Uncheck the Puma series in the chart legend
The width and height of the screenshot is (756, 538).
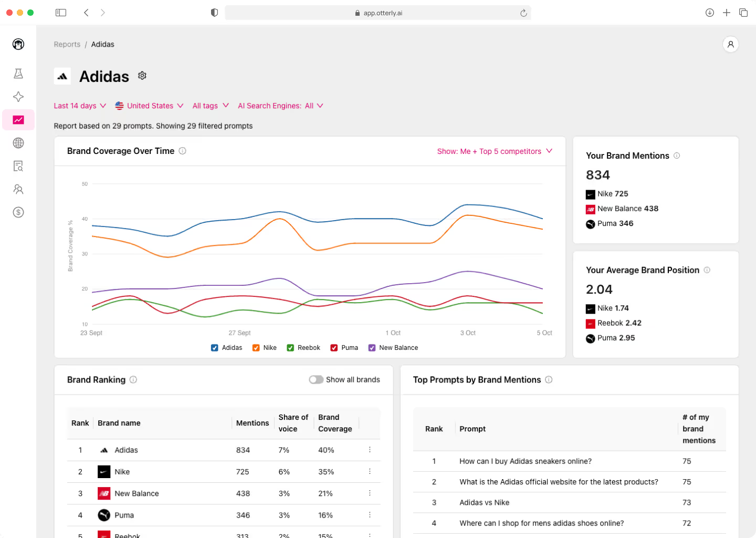click(334, 347)
